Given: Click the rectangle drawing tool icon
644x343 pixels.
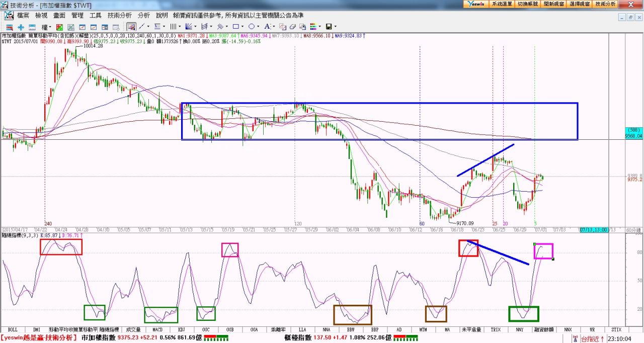Looking at the screenshot, I should (x=235, y=26).
